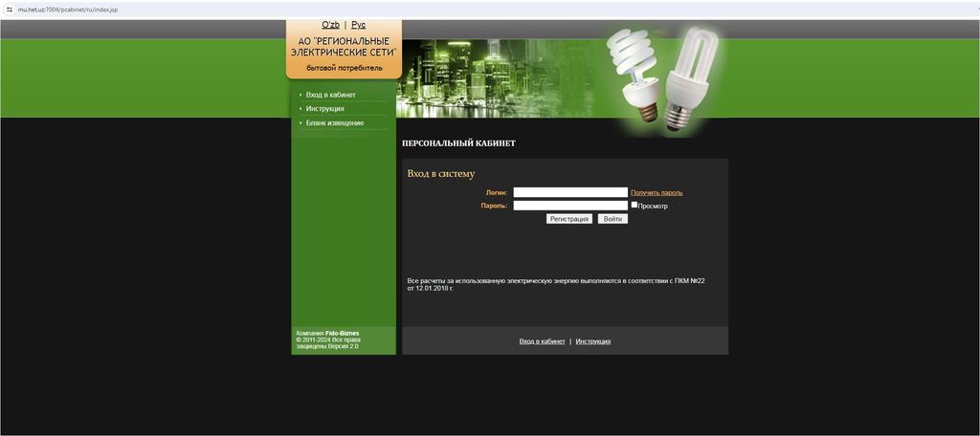Follow footer link Вход в кабинет
The width and height of the screenshot is (980, 436).
pyautogui.click(x=542, y=341)
